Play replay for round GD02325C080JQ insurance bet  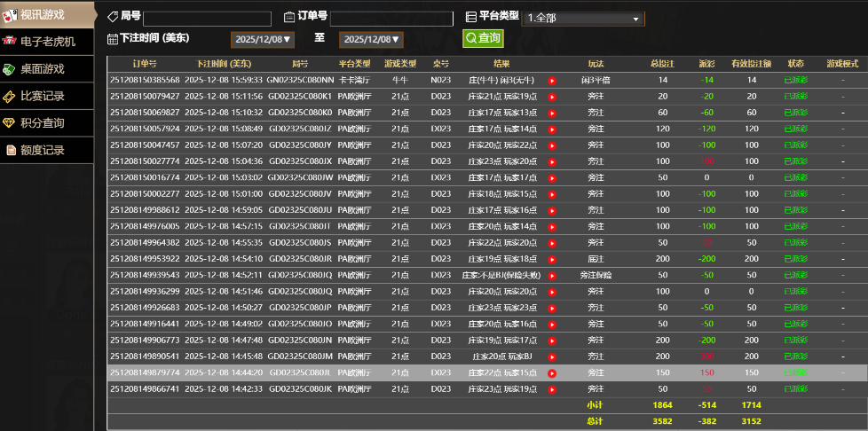pyautogui.click(x=551, y=275)
